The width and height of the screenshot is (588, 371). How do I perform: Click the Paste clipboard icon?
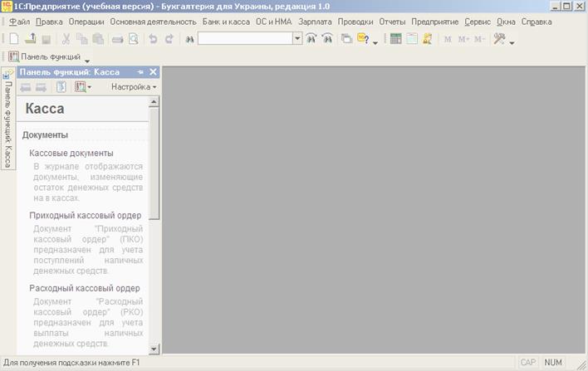click(98, 39)
